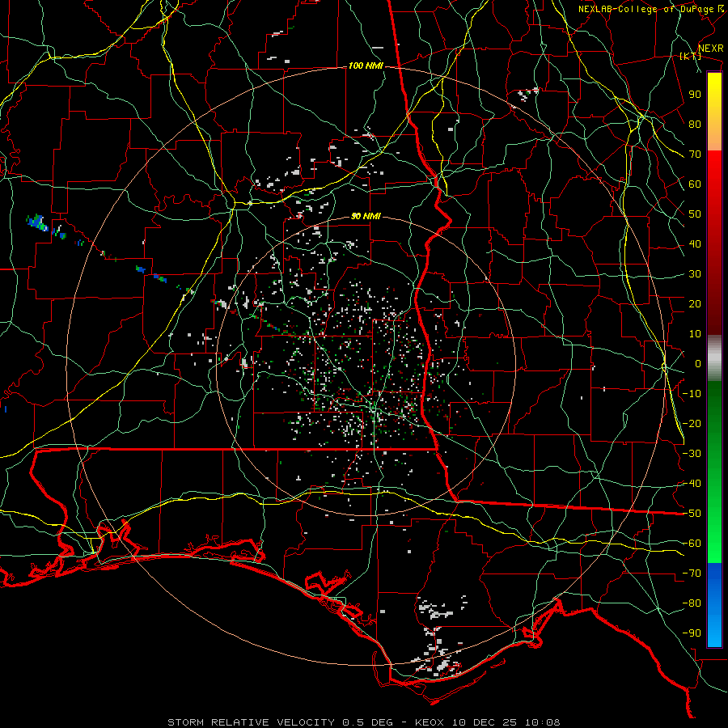The width and height of the screenshot is (728, 728).
Task: Click the -60 value on the velocity scale
Action: coord(692,544)
